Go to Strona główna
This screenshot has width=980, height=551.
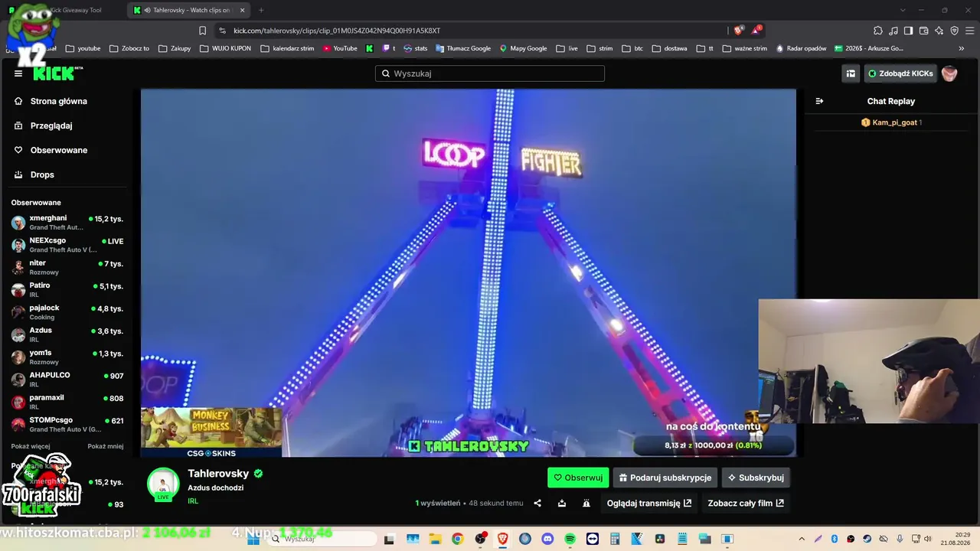(58, 101)
